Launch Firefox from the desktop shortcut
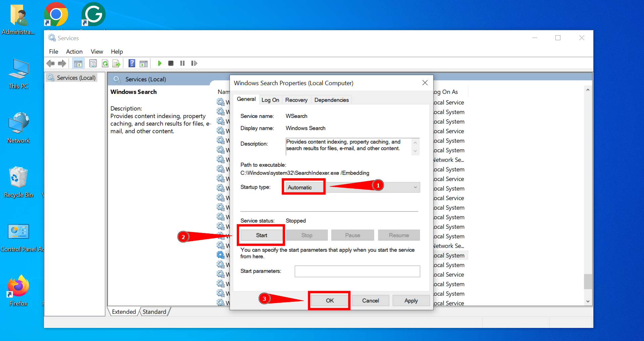The height and width of the screenshot is (341, 644). click(x=18, y=290)
